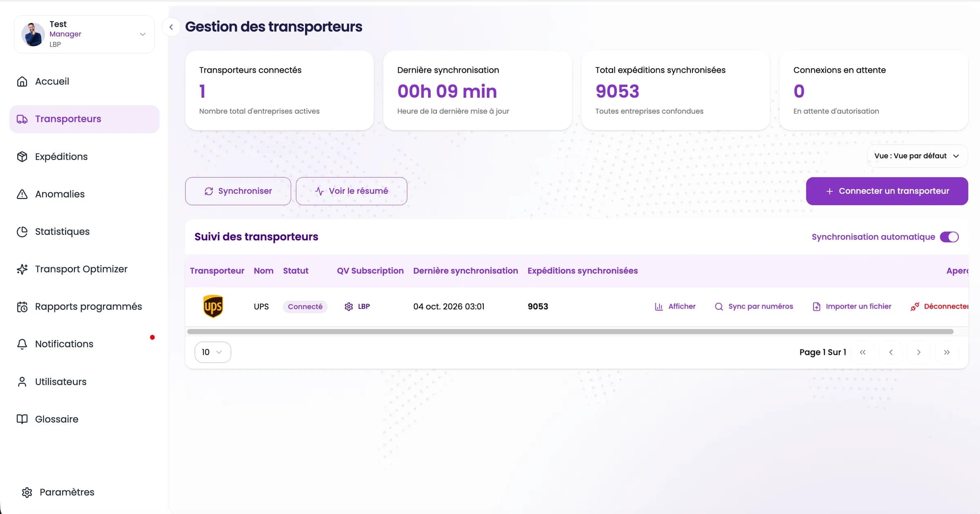Go to last page double-chevron button
The width and height of the screenshot is (980, 514).
[947, 352]
